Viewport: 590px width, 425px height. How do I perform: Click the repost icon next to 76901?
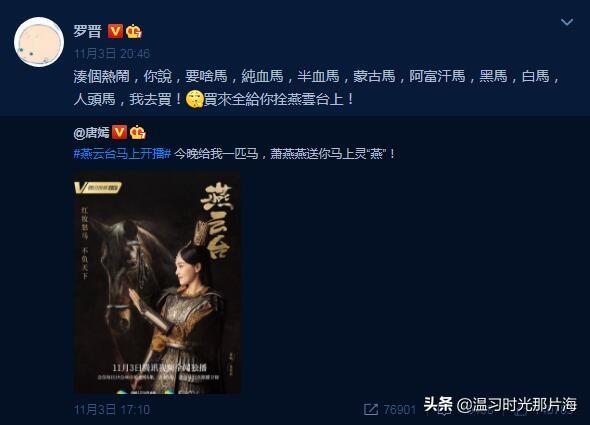[x=371, y=410]
